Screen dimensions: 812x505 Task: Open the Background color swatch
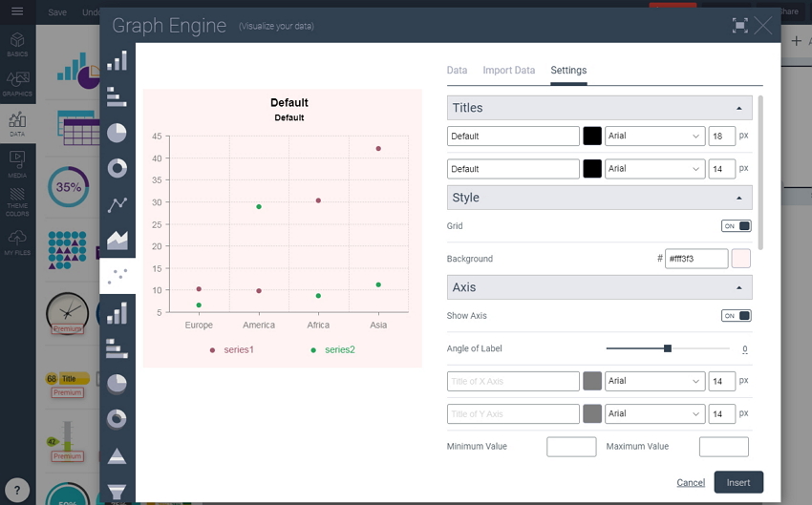[x=740, y=259]
